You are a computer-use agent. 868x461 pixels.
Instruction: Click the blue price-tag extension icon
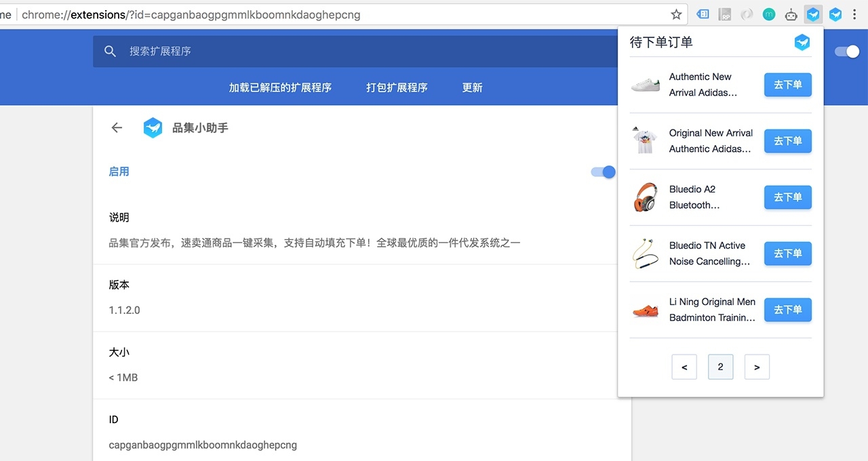coord(703,14)
